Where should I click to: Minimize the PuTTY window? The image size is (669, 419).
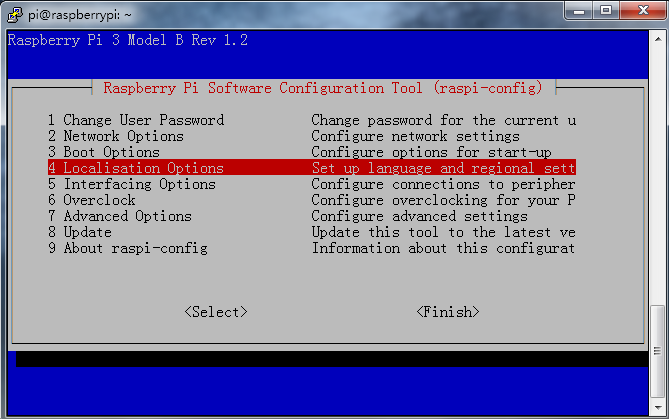579,11
